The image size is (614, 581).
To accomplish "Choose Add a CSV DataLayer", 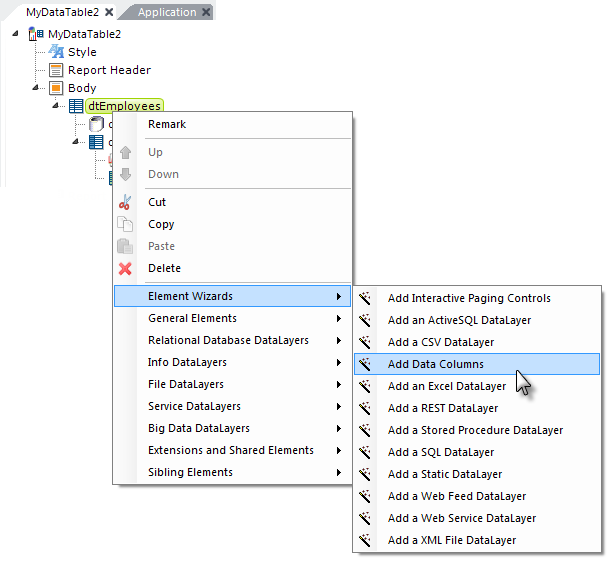I will click(477, 342).
